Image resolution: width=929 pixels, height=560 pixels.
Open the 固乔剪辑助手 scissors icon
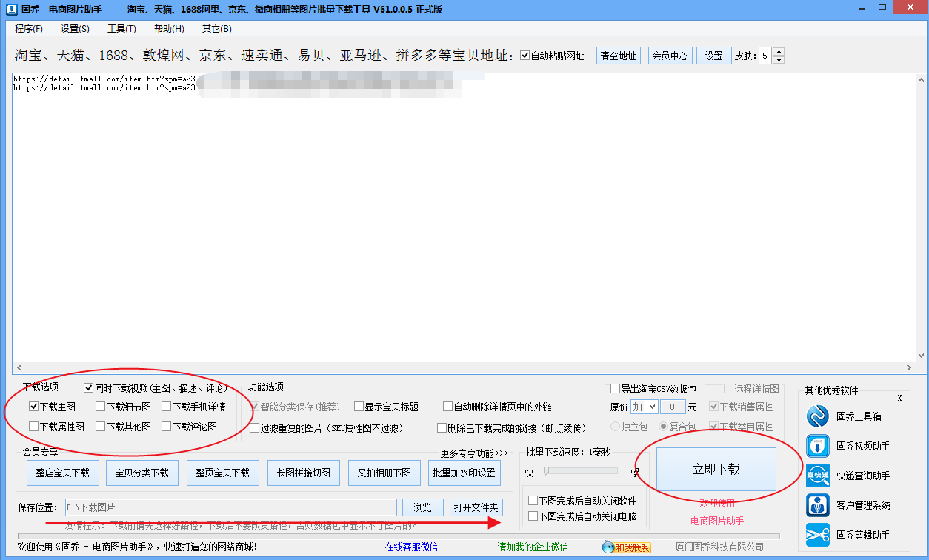(x=818, y=535)
